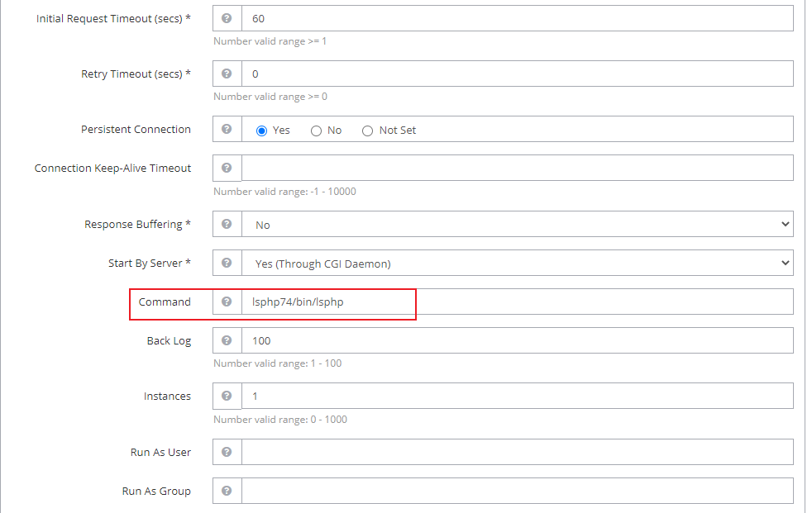Click the Run As User input field
Screen dimensions: 812x513
point(518,452)
